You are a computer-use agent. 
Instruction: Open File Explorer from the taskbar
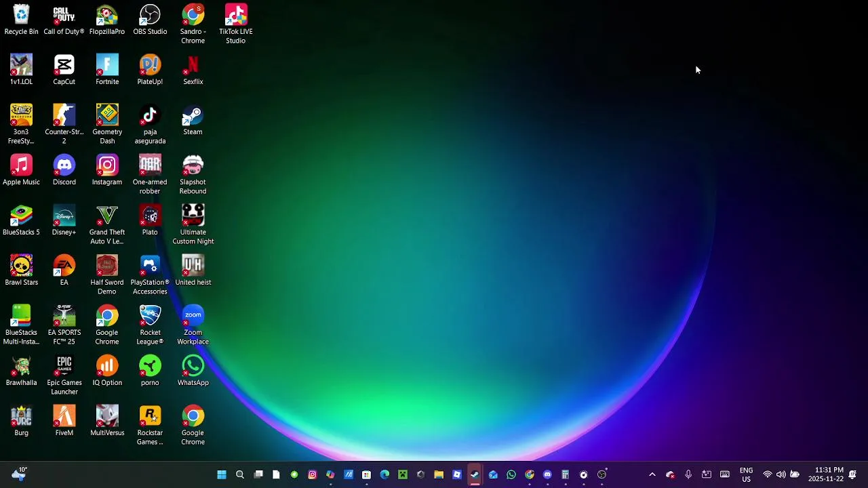point(439,474)
